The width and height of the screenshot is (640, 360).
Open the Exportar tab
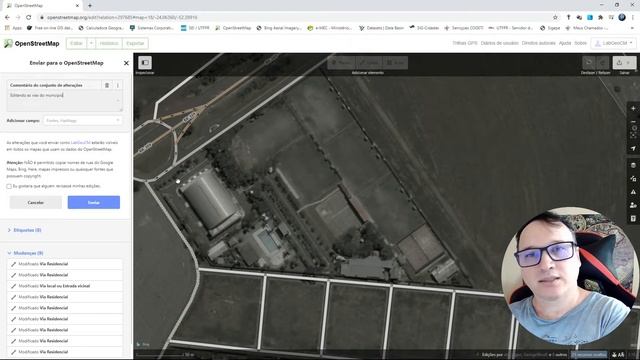pos(135,43)
